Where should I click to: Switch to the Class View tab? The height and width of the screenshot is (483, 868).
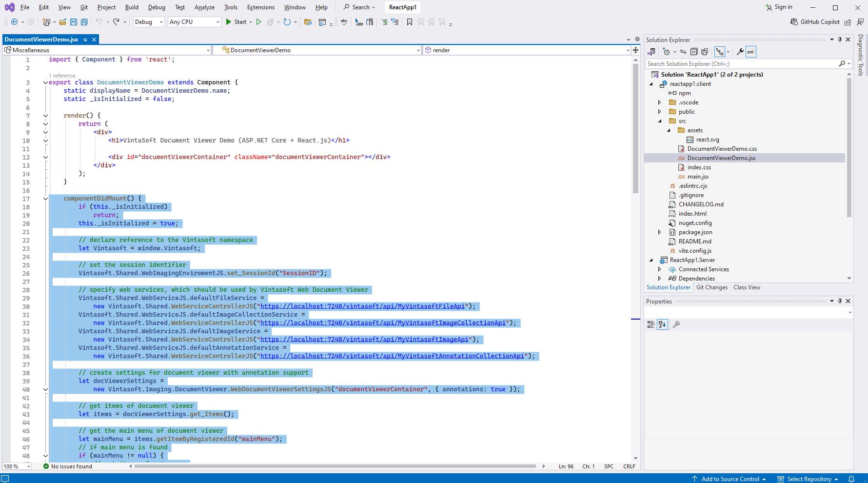pos(747,287)
